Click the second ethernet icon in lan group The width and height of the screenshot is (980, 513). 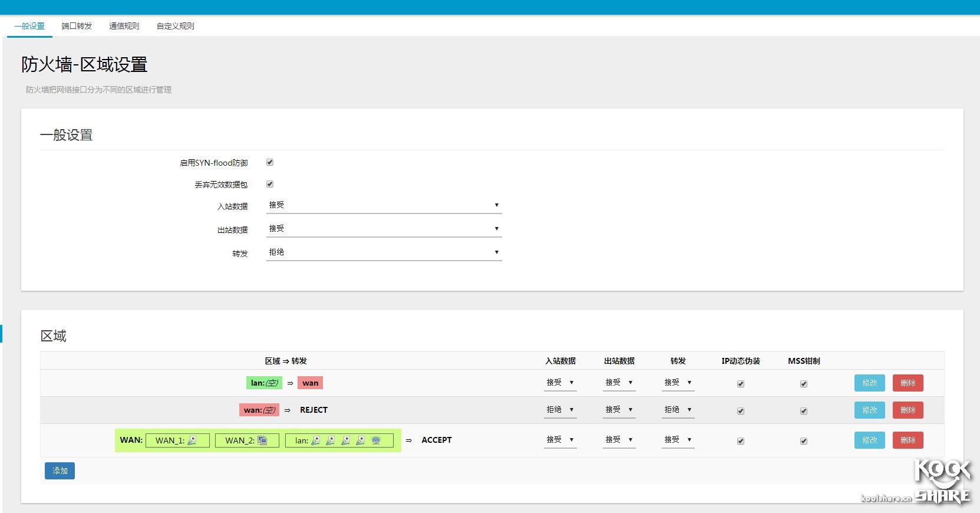coord(331,440)
